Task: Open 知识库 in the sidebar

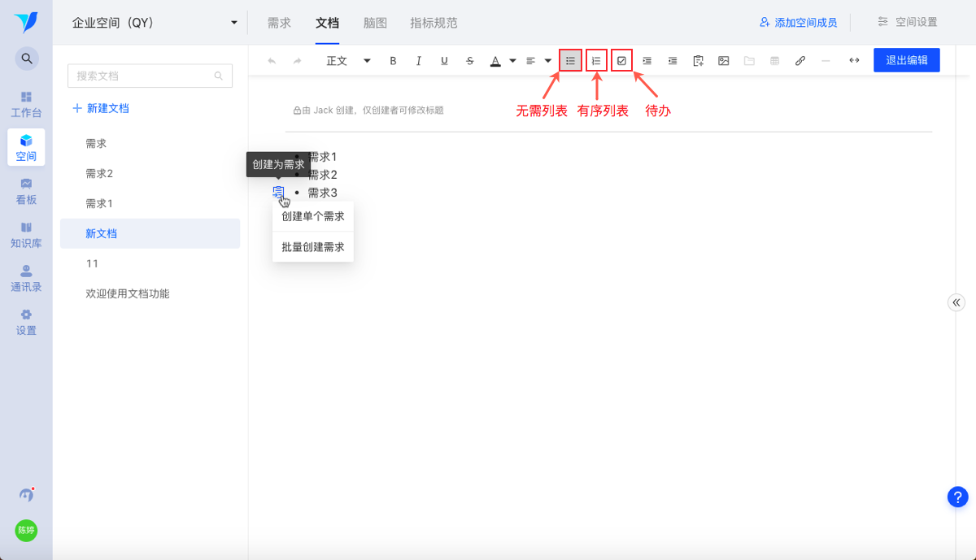Action: [x=26, y=236]
